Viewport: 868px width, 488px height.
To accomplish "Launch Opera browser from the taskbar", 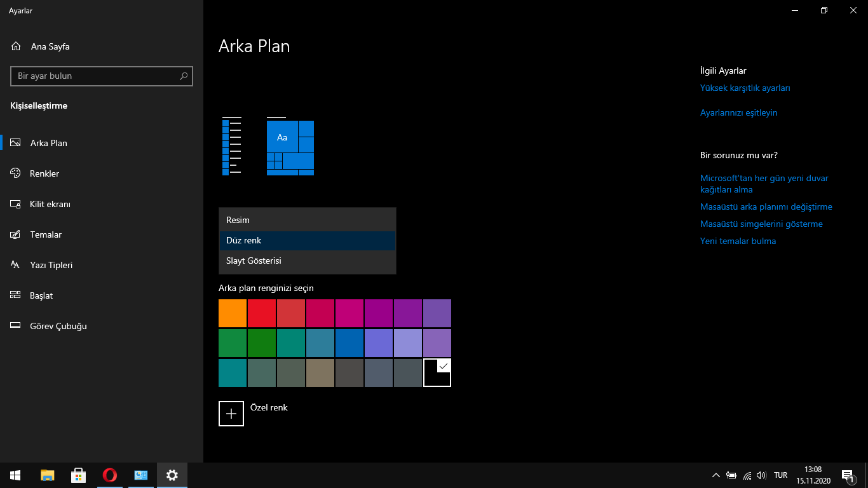I will pos(110,475).
